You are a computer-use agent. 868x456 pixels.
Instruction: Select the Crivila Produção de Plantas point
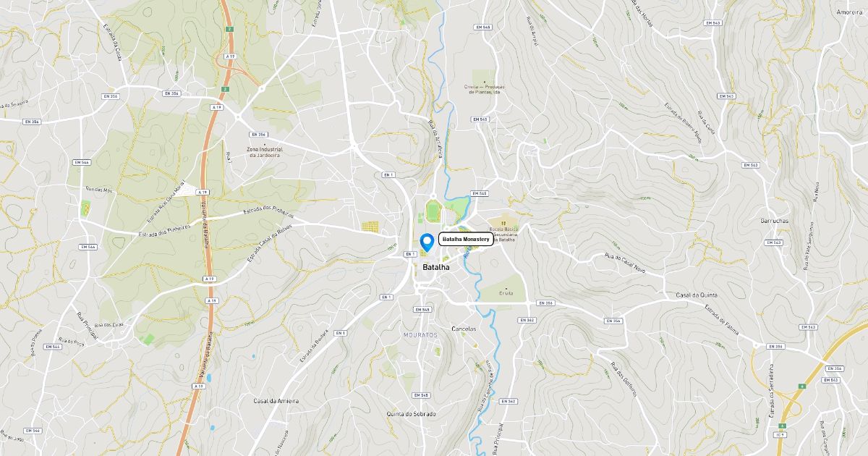click(485, 81)
